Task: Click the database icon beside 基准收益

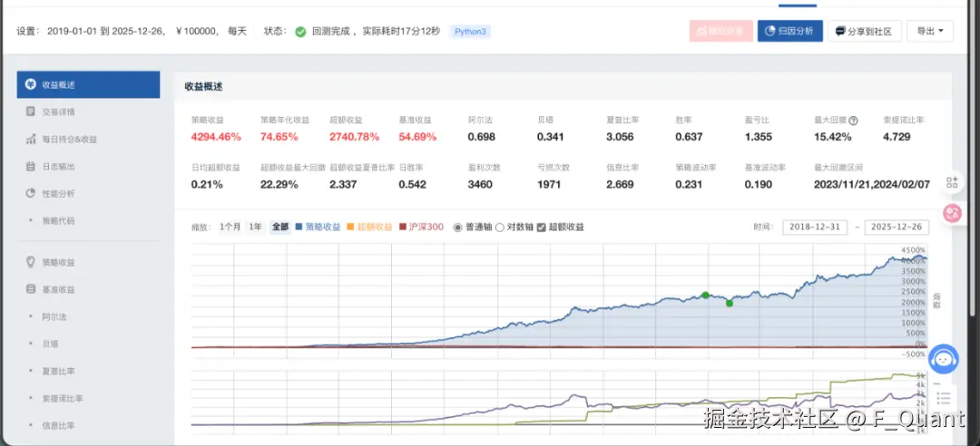Action: point(30,290)
